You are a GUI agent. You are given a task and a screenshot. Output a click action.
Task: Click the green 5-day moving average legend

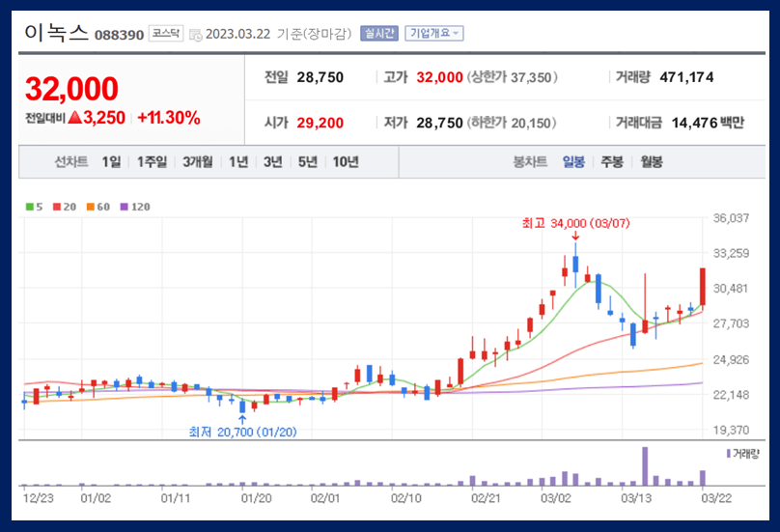tap(35, 207)
